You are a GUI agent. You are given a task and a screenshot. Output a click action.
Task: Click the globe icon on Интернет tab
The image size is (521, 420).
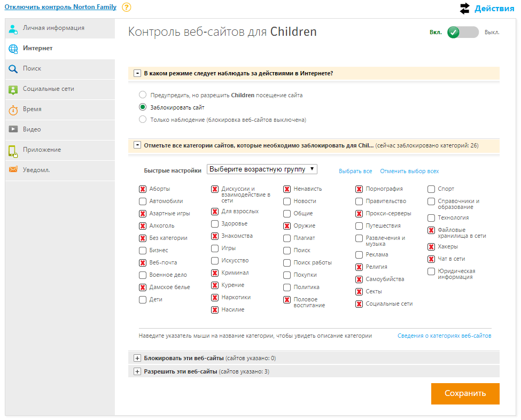(12, 48)
